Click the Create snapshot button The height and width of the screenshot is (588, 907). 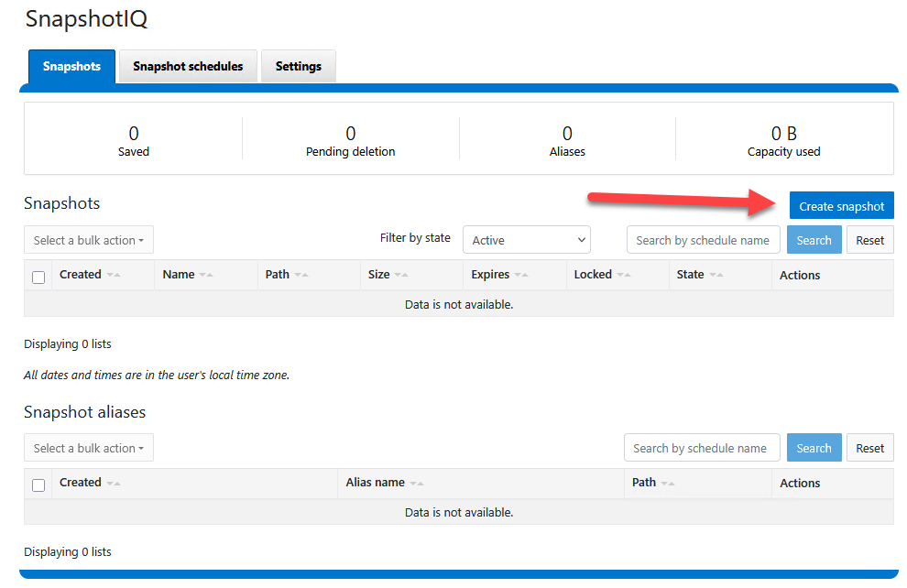click(841, 205)
